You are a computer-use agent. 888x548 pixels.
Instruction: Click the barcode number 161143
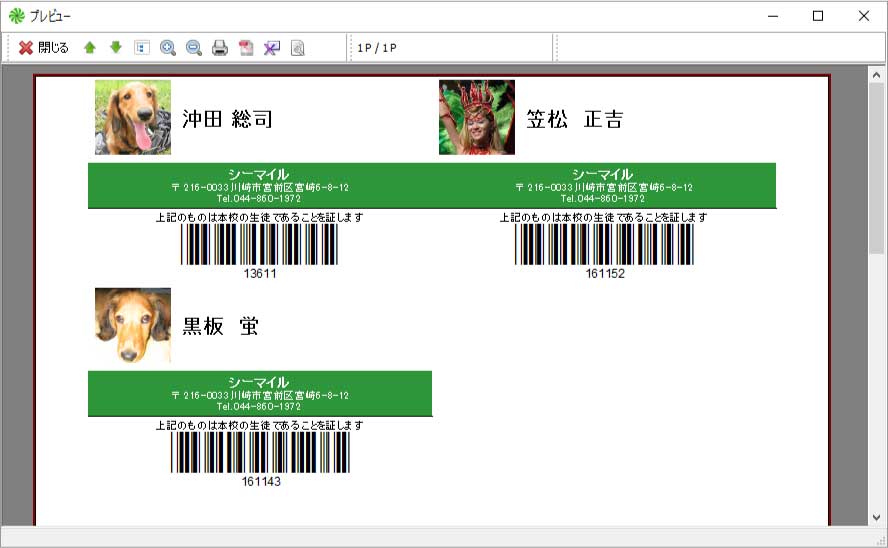261,481
